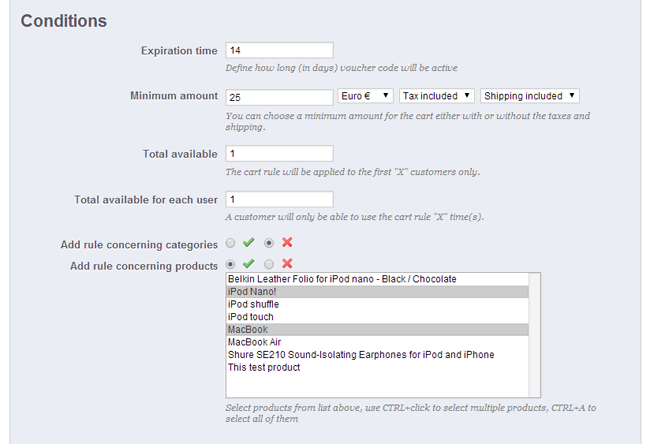Click the Minimum amount label
Image resolution: width=650 pixels, height=444 pixels.
click(x=174, y=96)
